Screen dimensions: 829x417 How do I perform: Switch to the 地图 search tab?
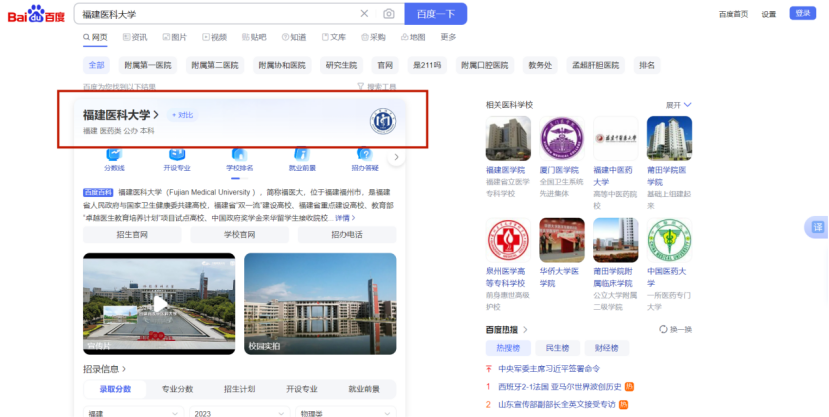413,37
